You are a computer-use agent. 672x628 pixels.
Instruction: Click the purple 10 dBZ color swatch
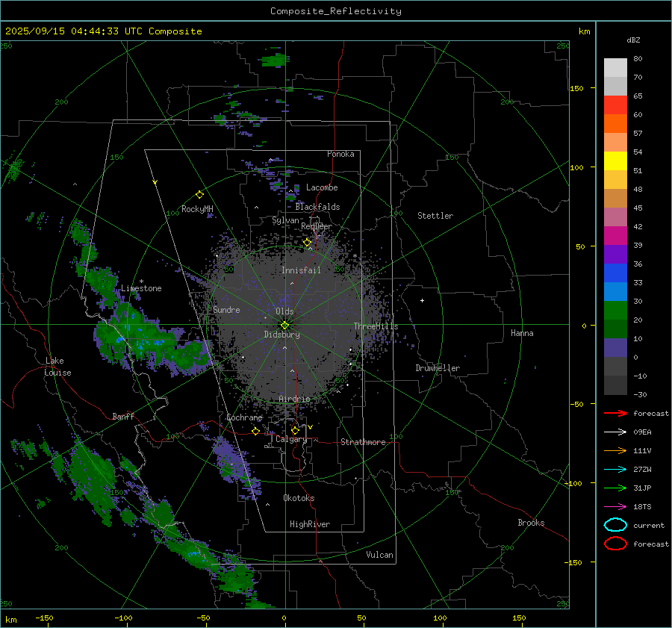pyautogui.click(x=615, y=347)
